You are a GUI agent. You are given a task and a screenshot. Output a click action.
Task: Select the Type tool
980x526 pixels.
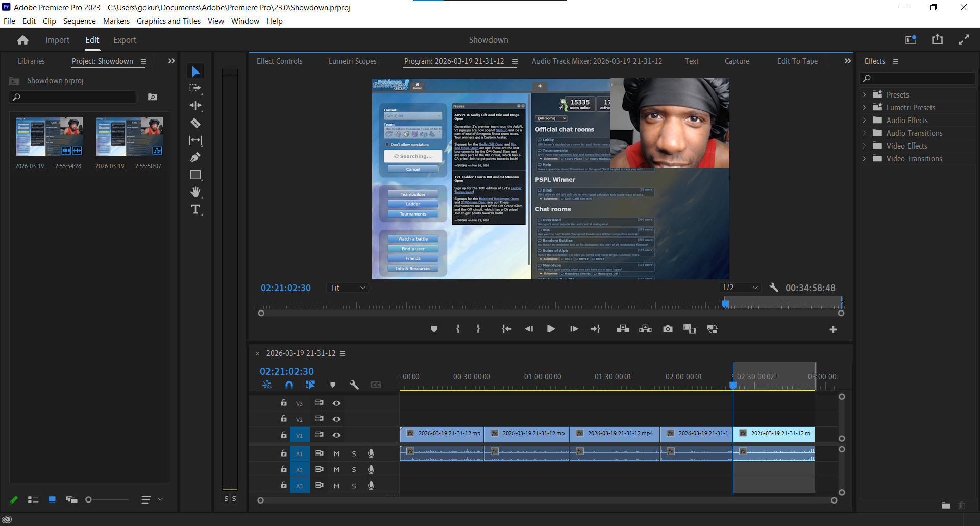195,209
